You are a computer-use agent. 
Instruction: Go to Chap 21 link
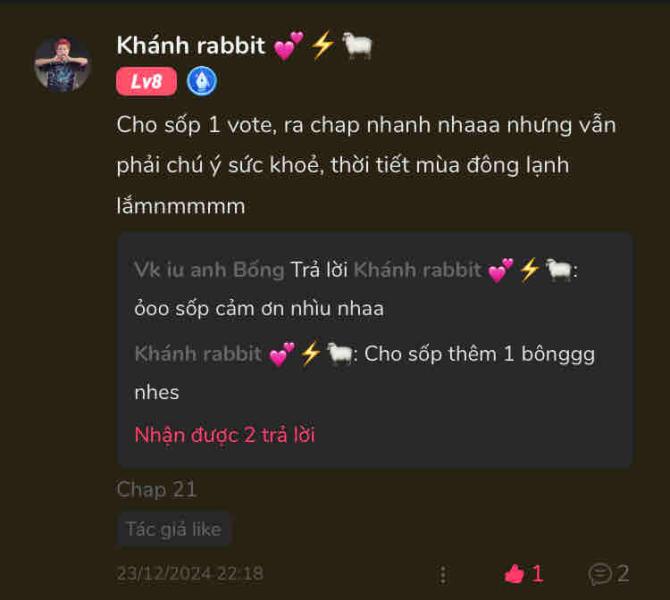(156, 489)
